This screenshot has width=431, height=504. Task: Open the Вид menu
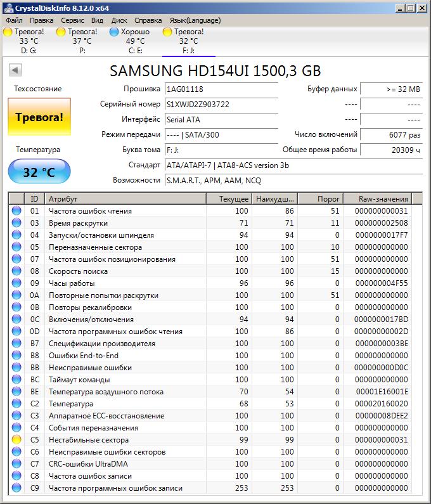(x=97, y=20)
